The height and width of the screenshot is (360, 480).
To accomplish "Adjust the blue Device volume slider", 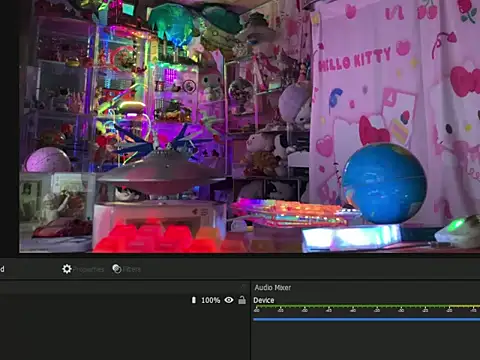I will (366, 319).
